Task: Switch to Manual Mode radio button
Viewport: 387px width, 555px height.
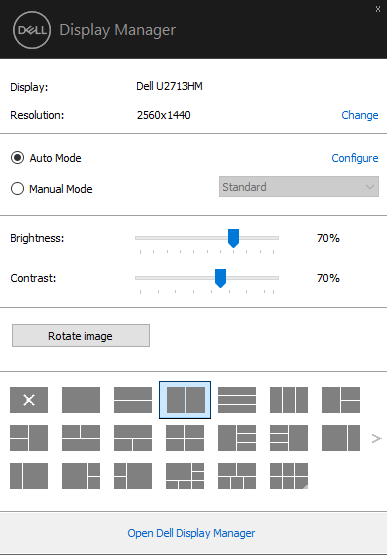Action: pos(17,189)
